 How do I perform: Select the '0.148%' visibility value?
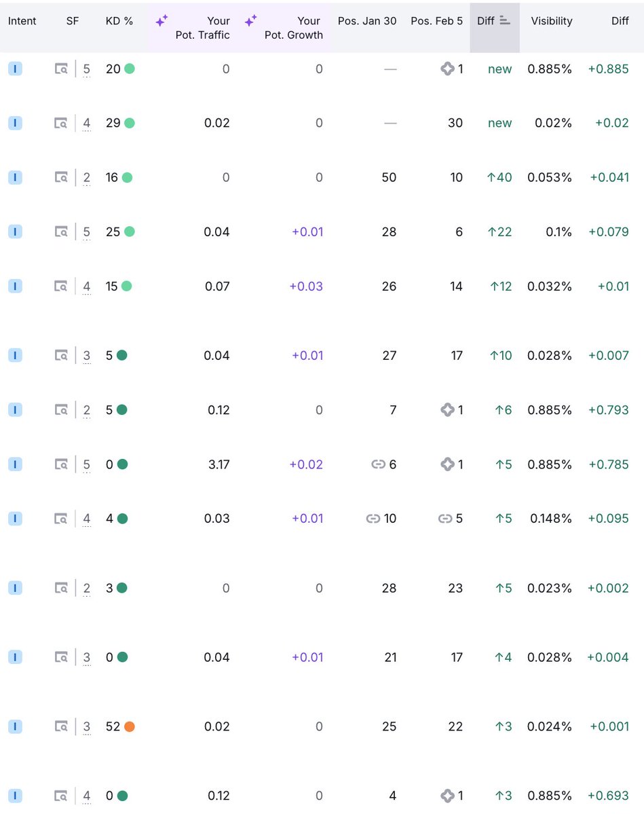tap(550, 519)
